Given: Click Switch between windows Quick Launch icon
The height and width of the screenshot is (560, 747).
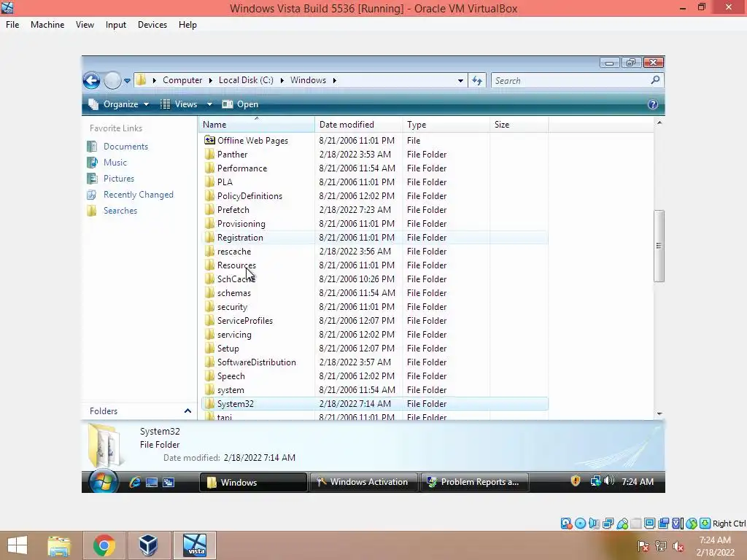Looking at the screenshot, I should point(169,482).
